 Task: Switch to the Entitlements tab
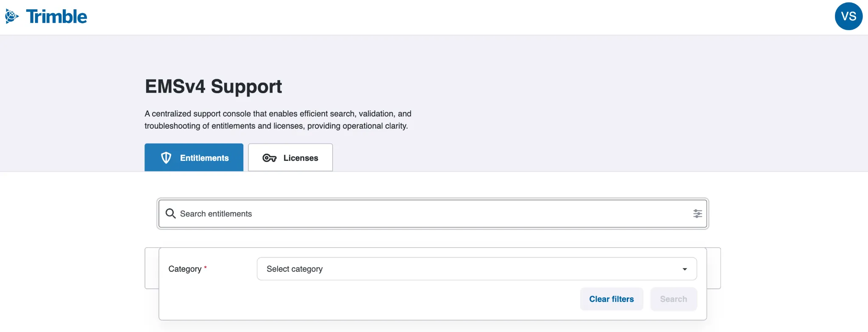click(194, 158)
